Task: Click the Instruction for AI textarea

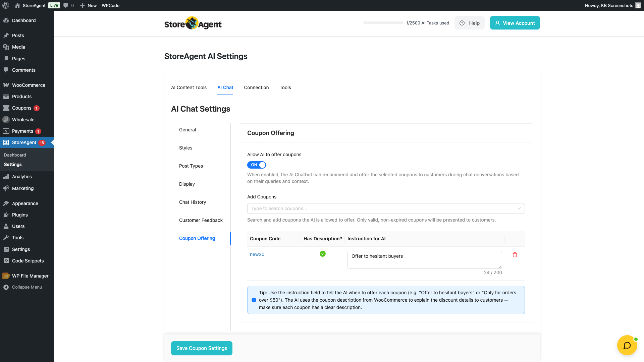Action: click(425, 259)
